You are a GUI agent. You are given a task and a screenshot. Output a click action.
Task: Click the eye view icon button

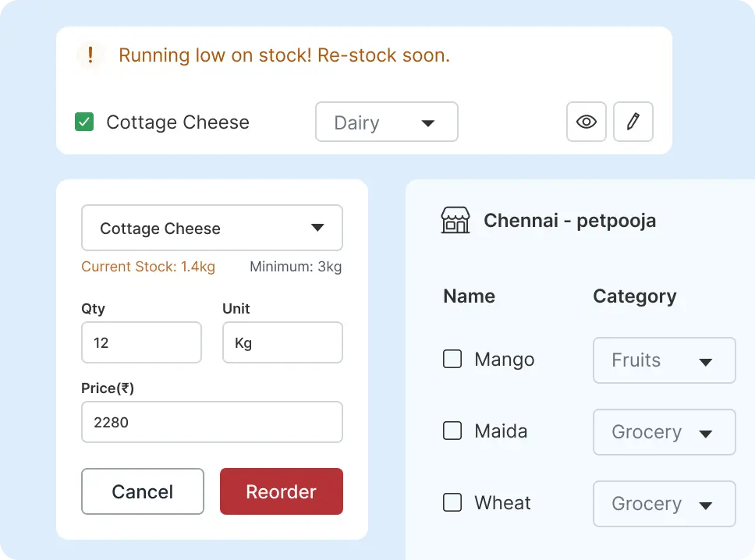pos(586,122)
